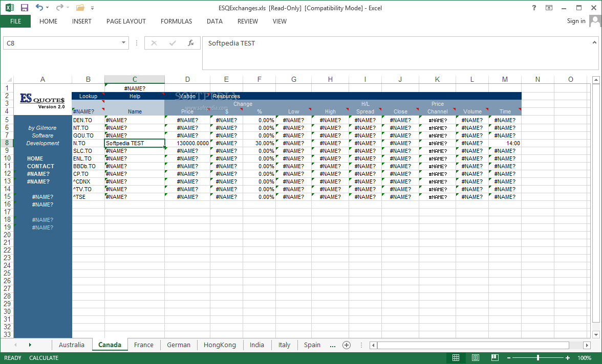Screen dimensions: 602x364
Task: Select the DEN.TO ticker cell
Action: coord(88,120)
